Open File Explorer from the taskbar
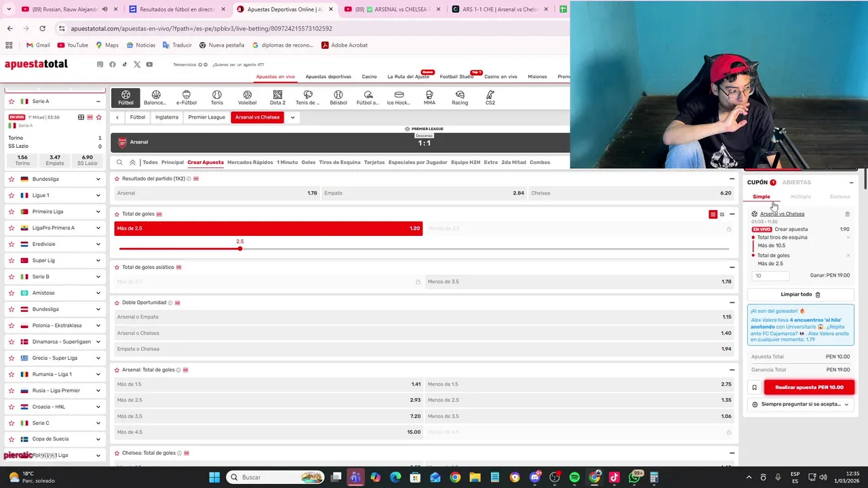The image size is (868, 488). pyautogui.click(x=475, y=477)
